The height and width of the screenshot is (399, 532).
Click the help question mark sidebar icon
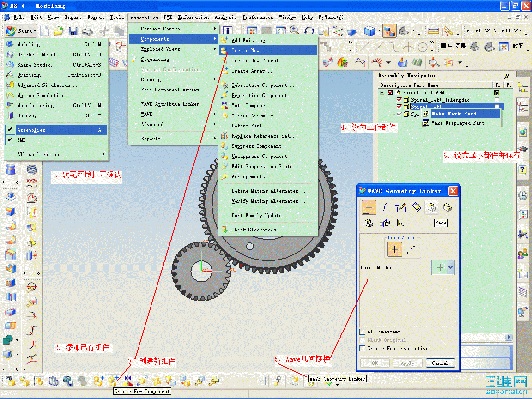click(522, 169)
